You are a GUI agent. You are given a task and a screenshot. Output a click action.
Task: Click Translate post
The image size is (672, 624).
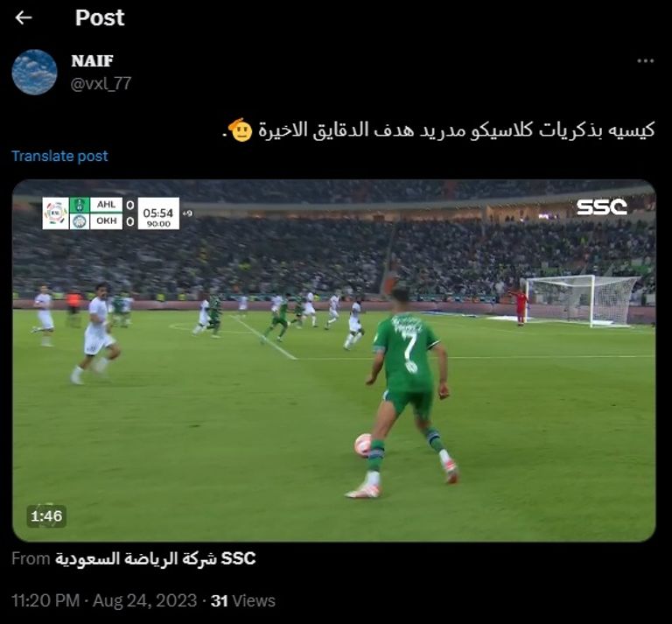[59, 156]
